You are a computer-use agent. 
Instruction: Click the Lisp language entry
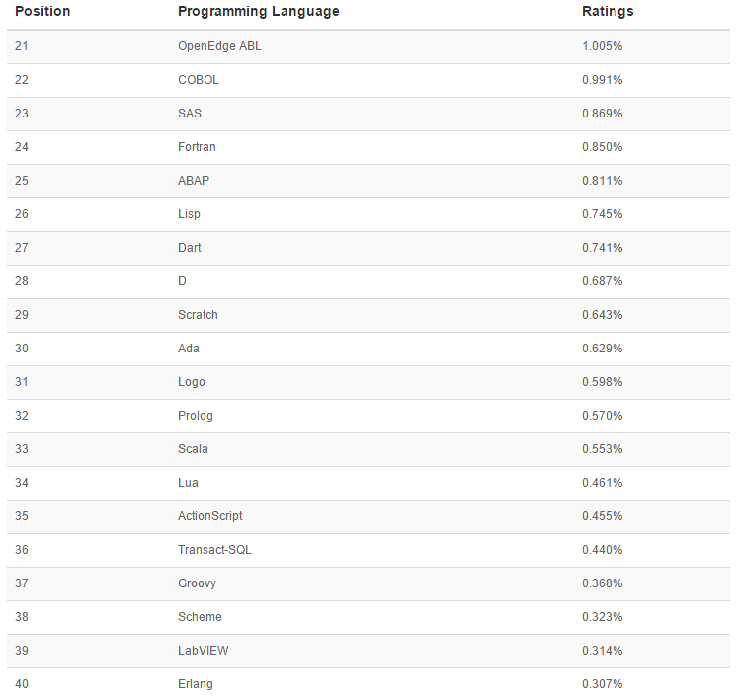pyautogui.click(x=189, y=214)
